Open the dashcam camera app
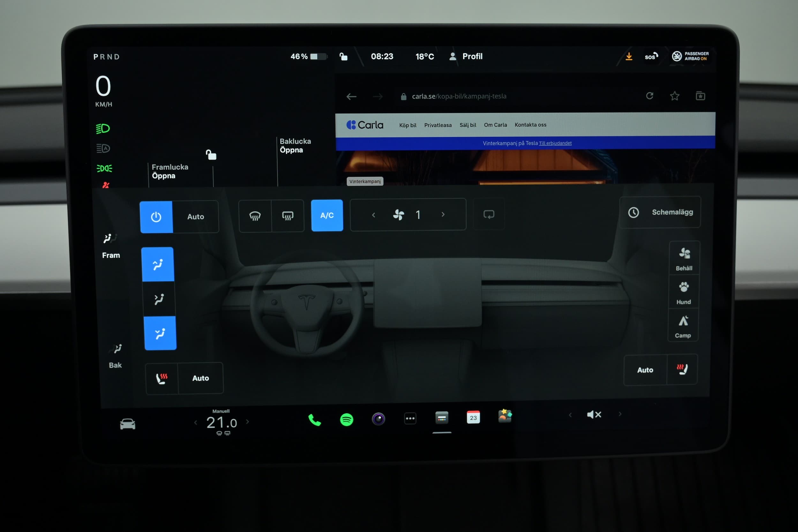 [378, 419]
